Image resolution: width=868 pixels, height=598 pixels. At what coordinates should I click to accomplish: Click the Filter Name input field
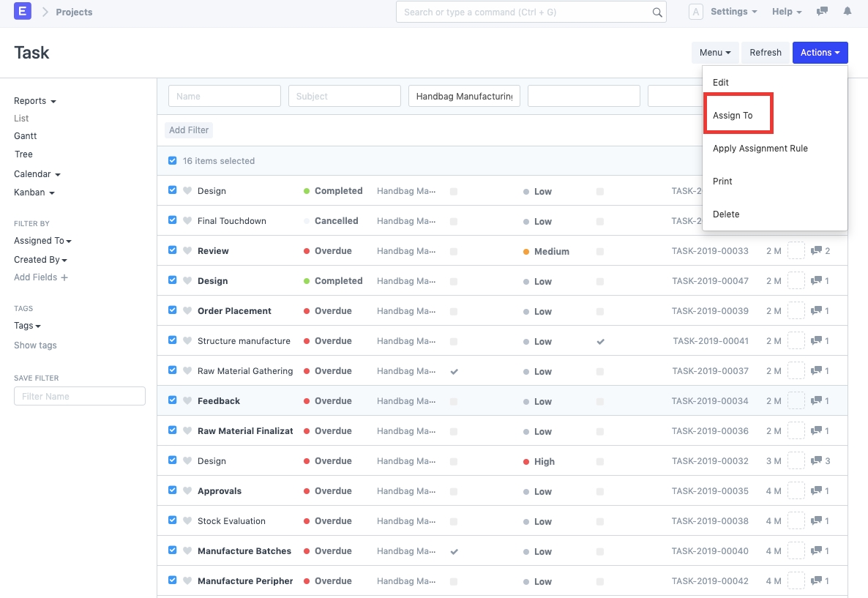coord(80,397)
